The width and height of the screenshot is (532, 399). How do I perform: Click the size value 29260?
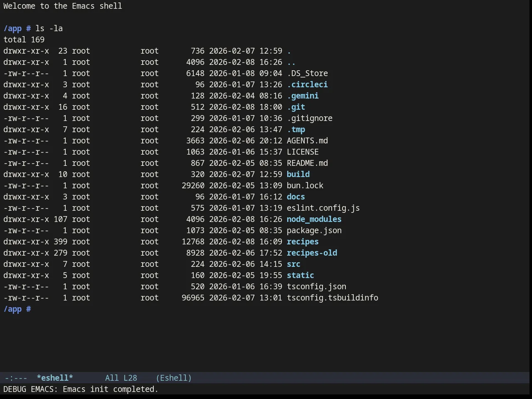pos(193,185)
